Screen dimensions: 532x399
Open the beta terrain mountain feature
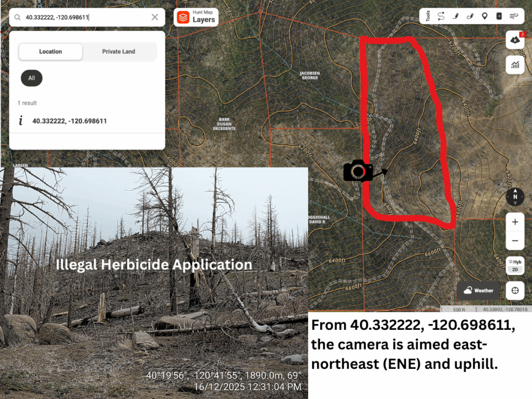[515, 39]
